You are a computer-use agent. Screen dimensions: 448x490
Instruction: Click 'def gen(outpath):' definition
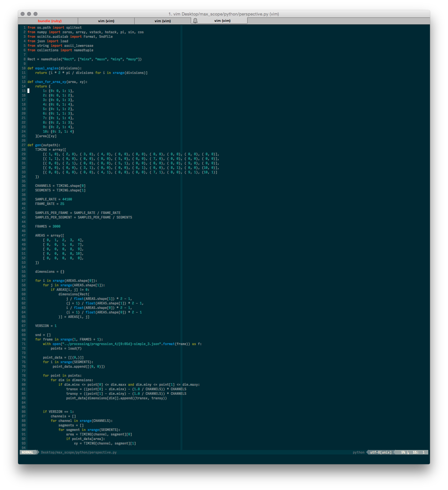point(44,145)
